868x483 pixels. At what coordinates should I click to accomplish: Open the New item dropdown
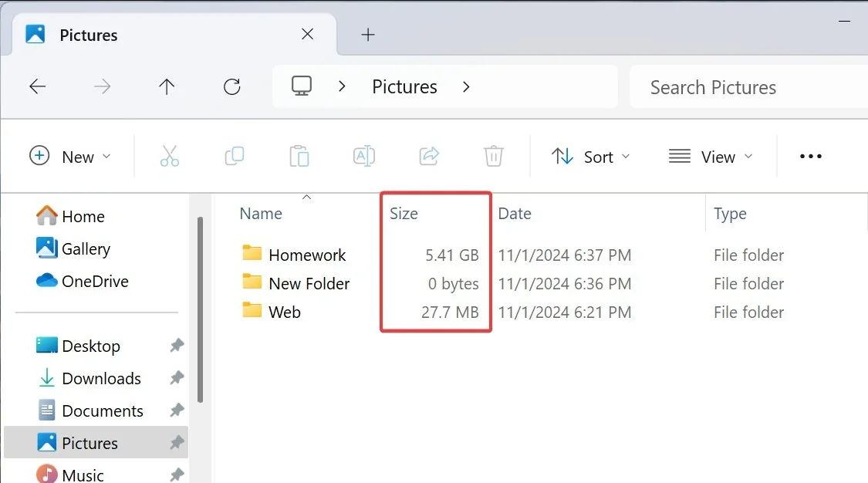pos(70,157)
